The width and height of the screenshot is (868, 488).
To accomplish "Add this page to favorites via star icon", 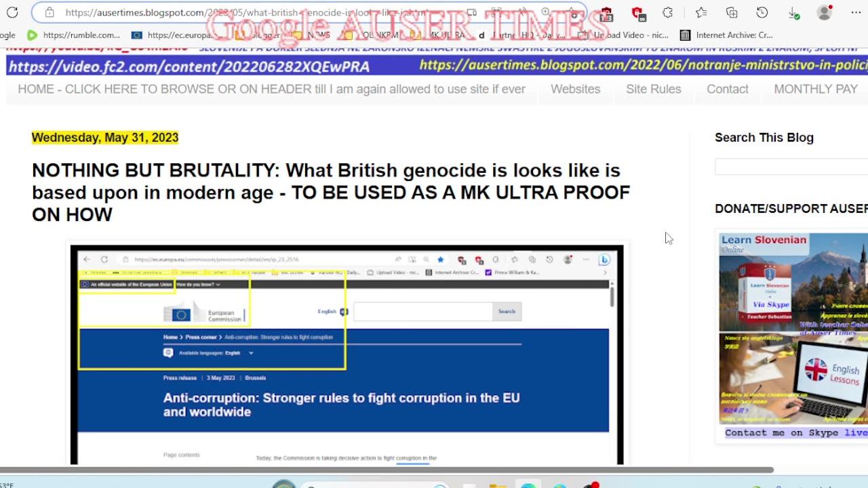I will click(571, 12).
